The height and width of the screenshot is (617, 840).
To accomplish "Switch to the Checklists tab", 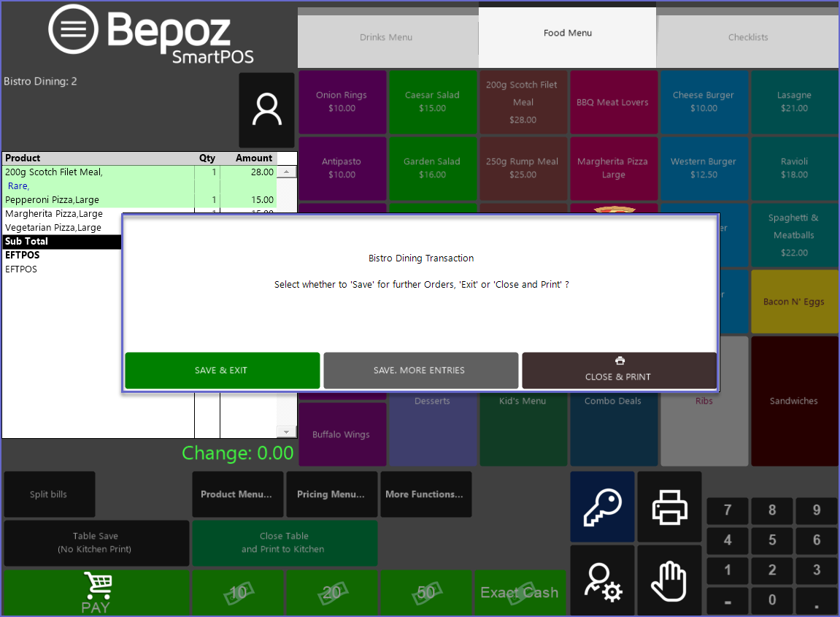I will (748, 37).
